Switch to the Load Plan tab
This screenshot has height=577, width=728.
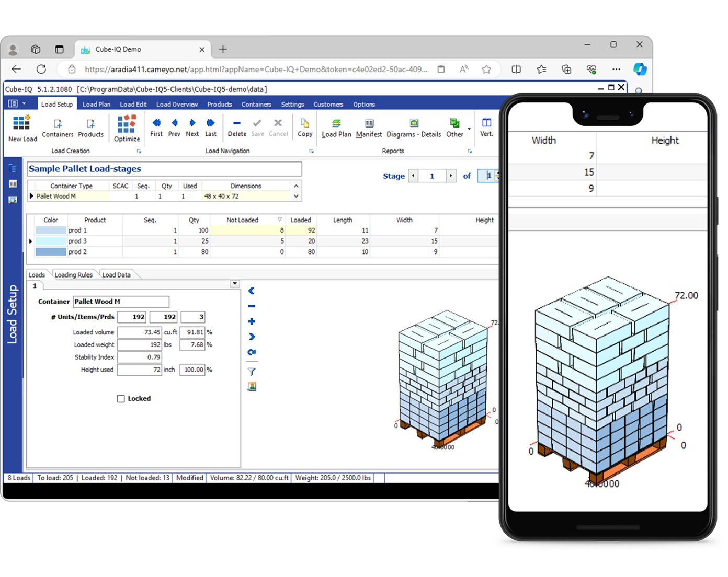point(96,104)
